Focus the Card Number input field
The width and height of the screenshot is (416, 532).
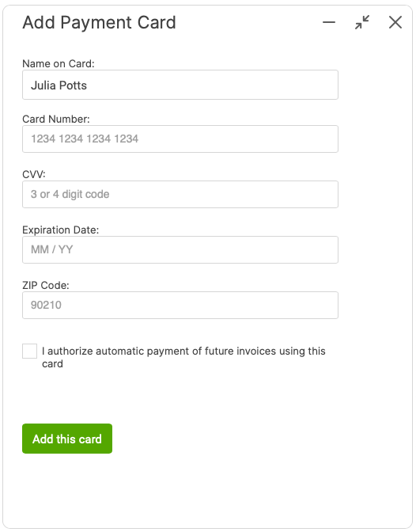[x=180, y=139]
